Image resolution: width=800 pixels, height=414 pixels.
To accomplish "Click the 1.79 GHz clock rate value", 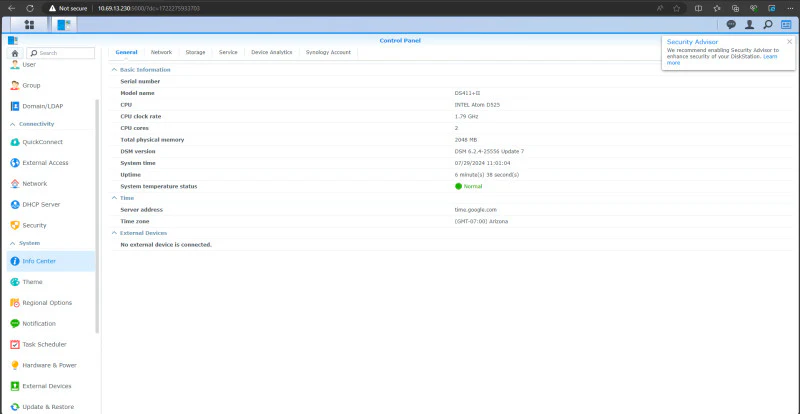I will coord(466,117).
